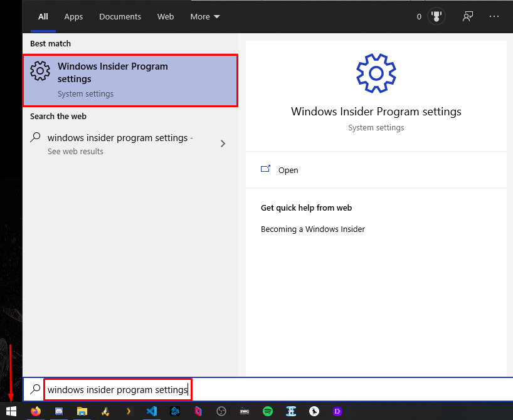This screenshot has height=420, width=513.
Task: Click the large blue gear preview icon
Action: (x=376, y=73)
